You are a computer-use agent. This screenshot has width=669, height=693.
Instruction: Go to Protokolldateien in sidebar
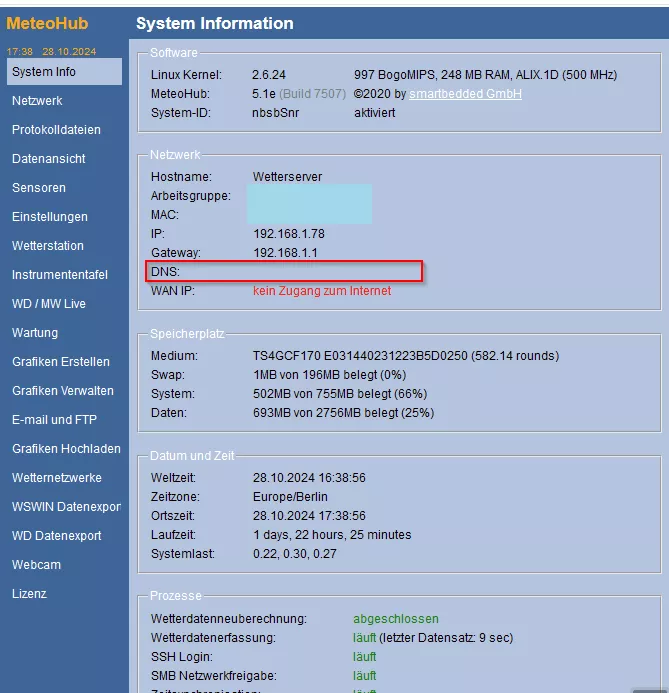(x=56, y=129)
